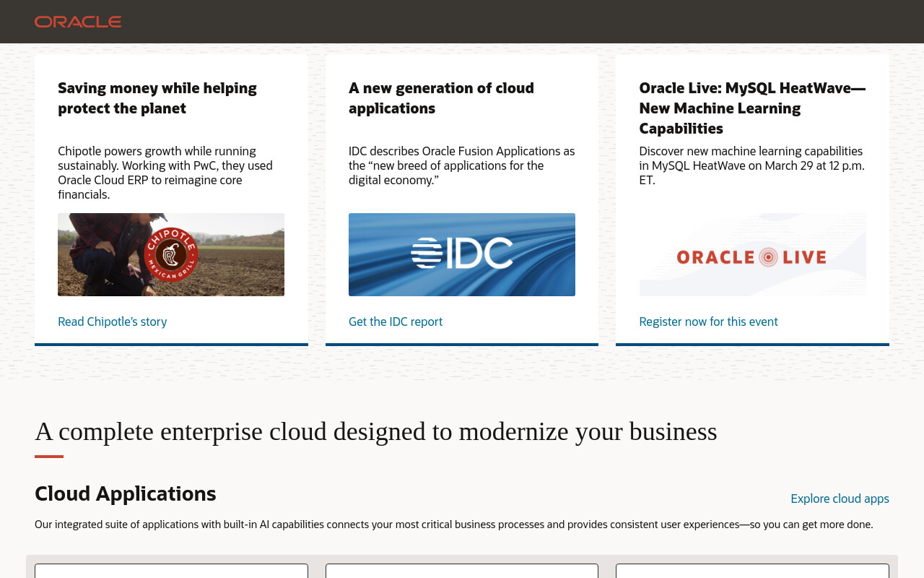Click the 'Our integrated suite of applications' paragraph
Viewport: 924px width, 578px height.
pos(454,525)
